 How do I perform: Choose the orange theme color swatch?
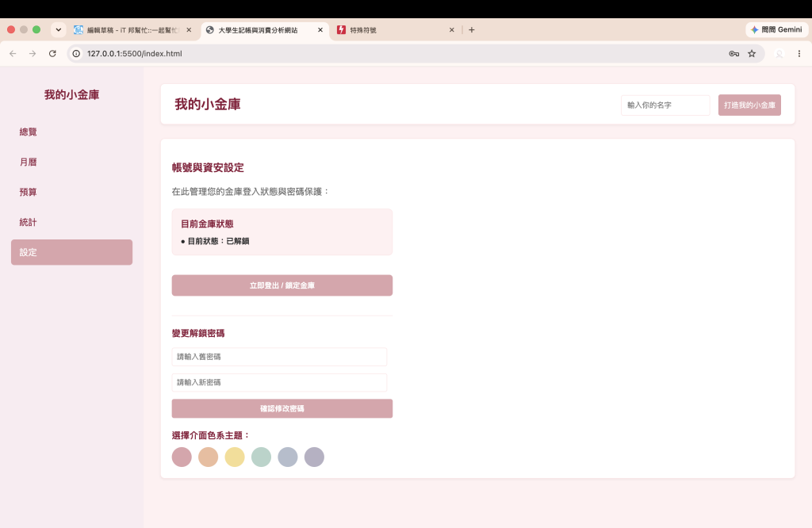point(209,457)
